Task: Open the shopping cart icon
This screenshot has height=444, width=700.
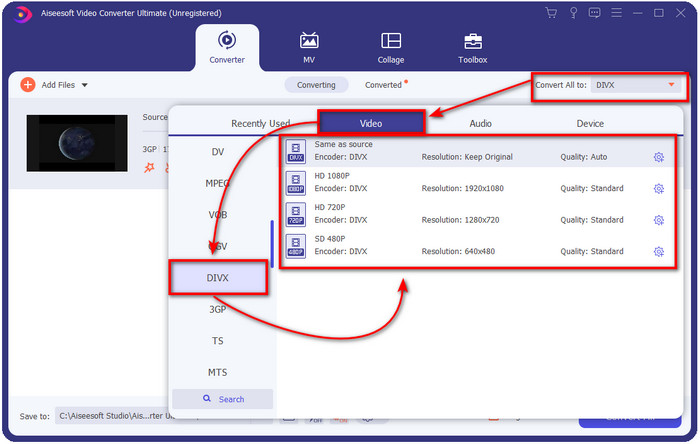Action: [551, 13]
